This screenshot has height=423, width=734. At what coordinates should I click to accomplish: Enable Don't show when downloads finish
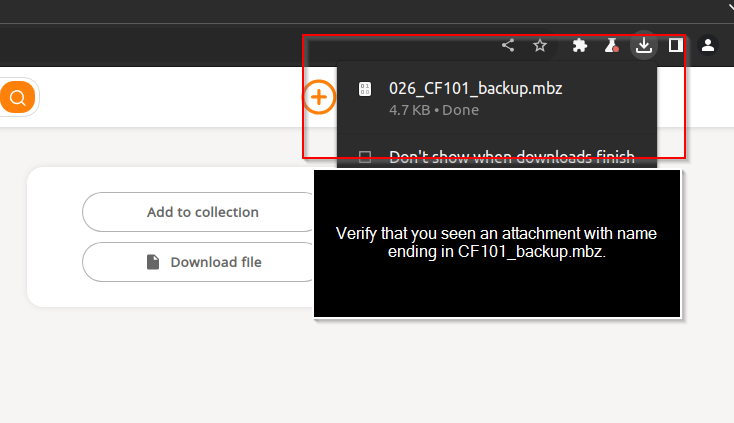pos(365,157)
